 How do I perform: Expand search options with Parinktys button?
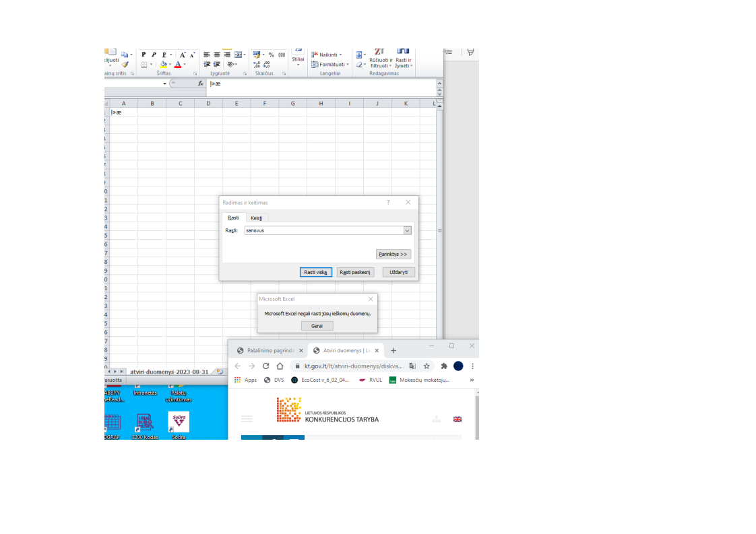pos(393,255)
